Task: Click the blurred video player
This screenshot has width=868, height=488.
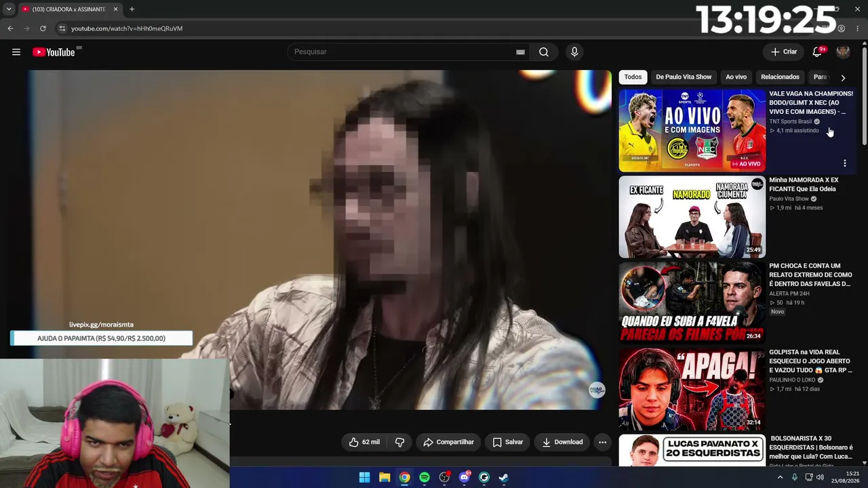Action: (x=319, y=240)
